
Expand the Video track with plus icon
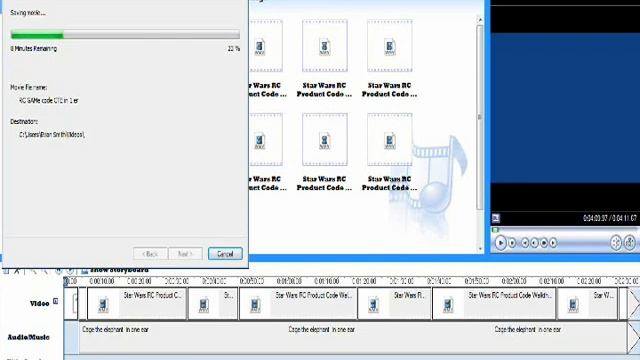[x=56, y=301]
